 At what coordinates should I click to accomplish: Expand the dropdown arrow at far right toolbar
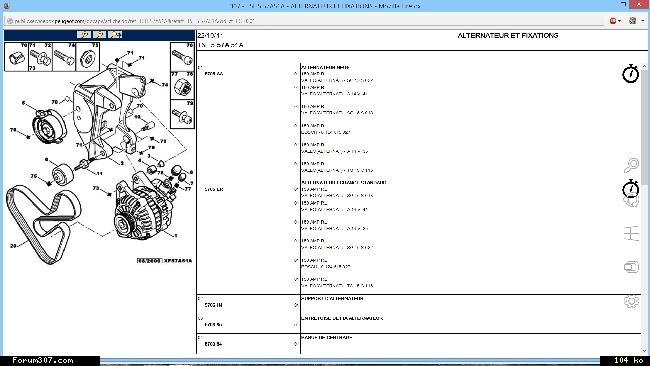tap(643, 21)
